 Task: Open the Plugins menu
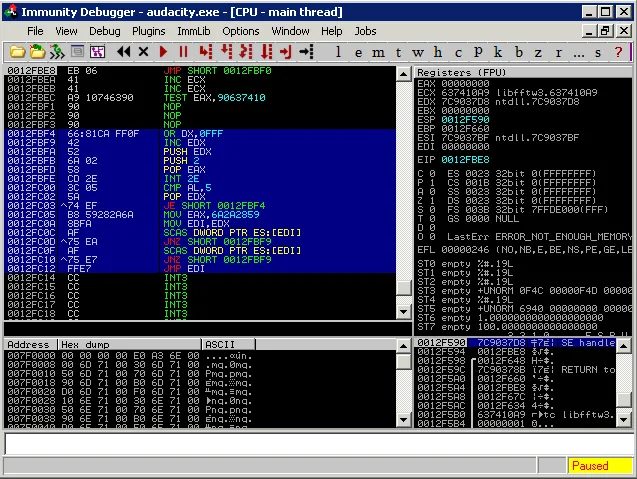click(148, 31)
